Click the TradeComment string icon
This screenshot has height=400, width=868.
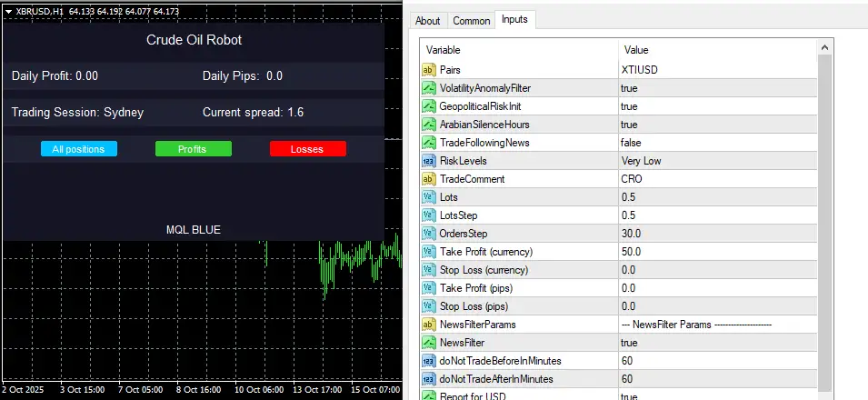(x=429, y=179)
